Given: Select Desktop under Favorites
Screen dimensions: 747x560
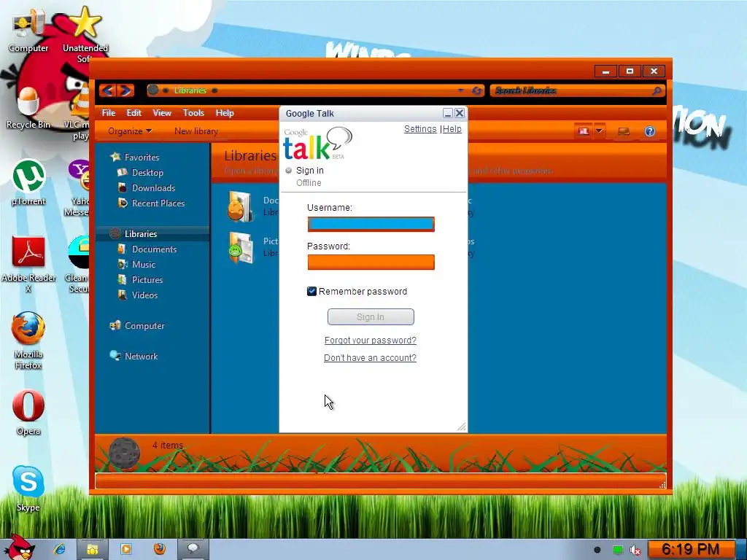Looking at the screenshot, I should [x=147, y=172].
